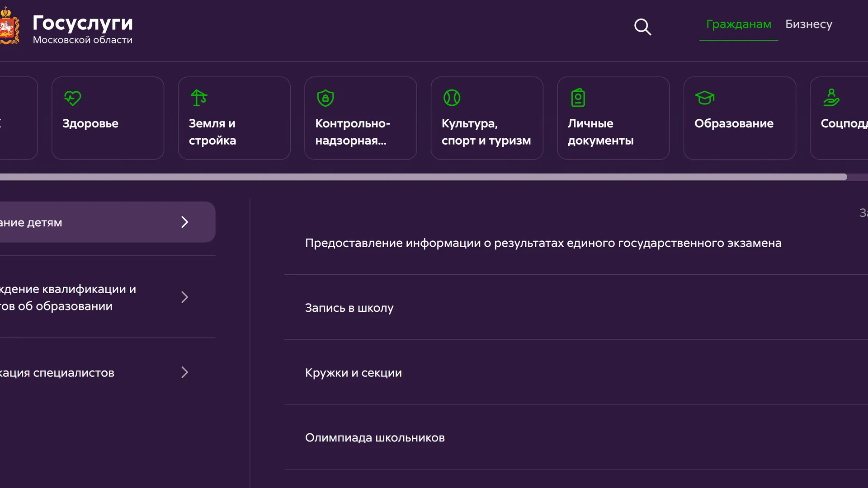Click the shield lock icon on Контрольно-надзорная card
Screen dimensions: 868x488
325,98
